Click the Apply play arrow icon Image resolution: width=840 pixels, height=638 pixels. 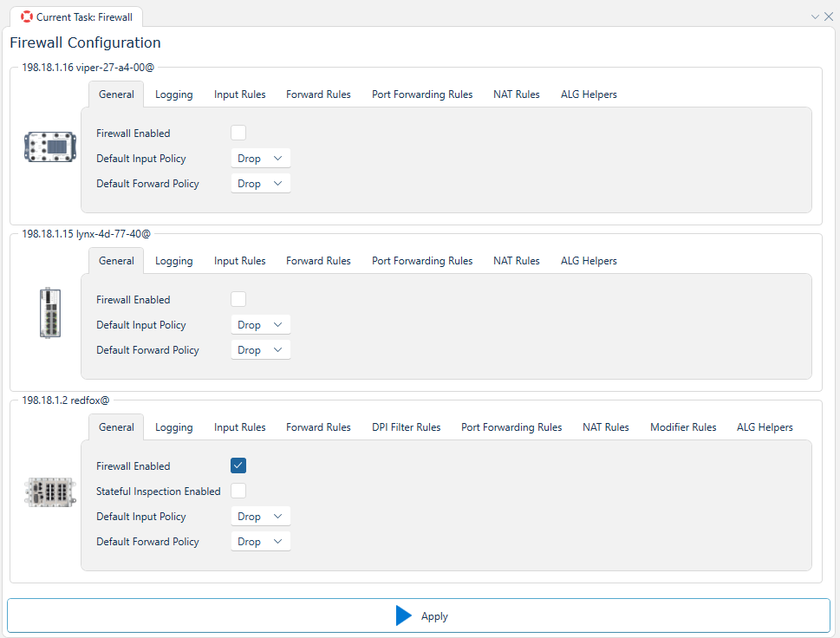(404, 615)
